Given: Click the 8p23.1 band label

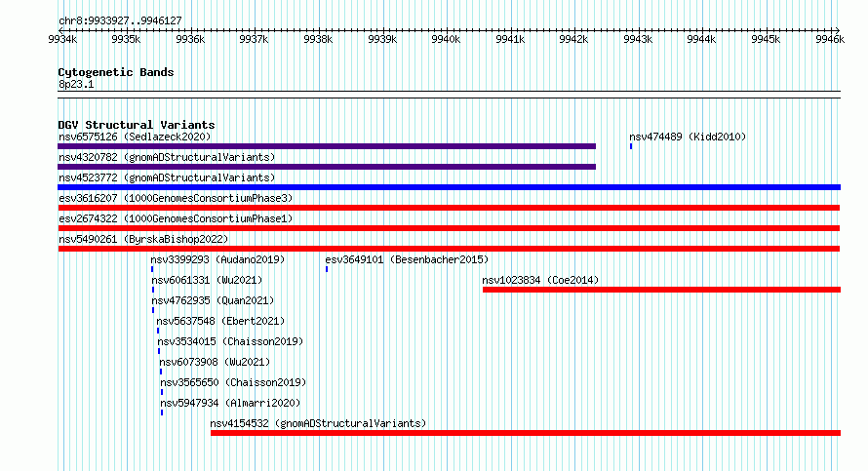Looking at the screenshot, I should [76, 84].
